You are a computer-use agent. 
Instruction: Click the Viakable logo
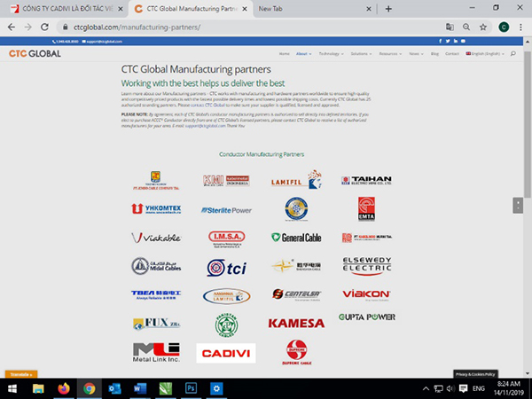point(156,238)
